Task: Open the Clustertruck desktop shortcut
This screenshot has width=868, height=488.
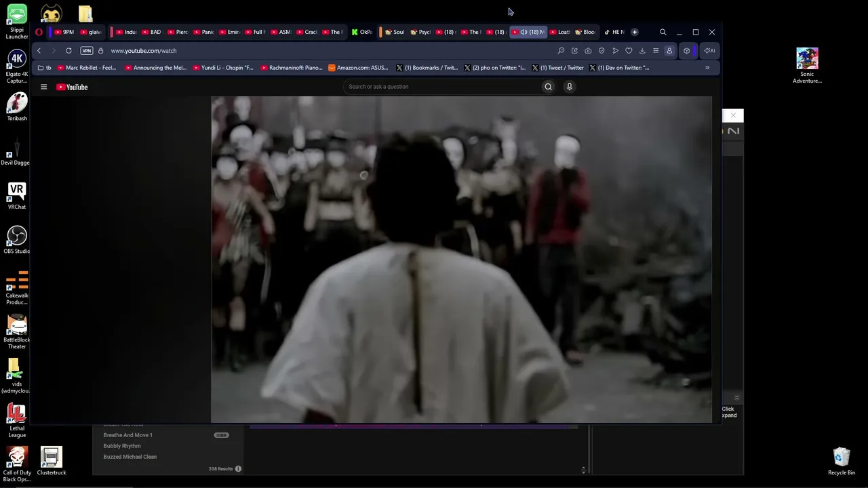Action: pos(52,461)
